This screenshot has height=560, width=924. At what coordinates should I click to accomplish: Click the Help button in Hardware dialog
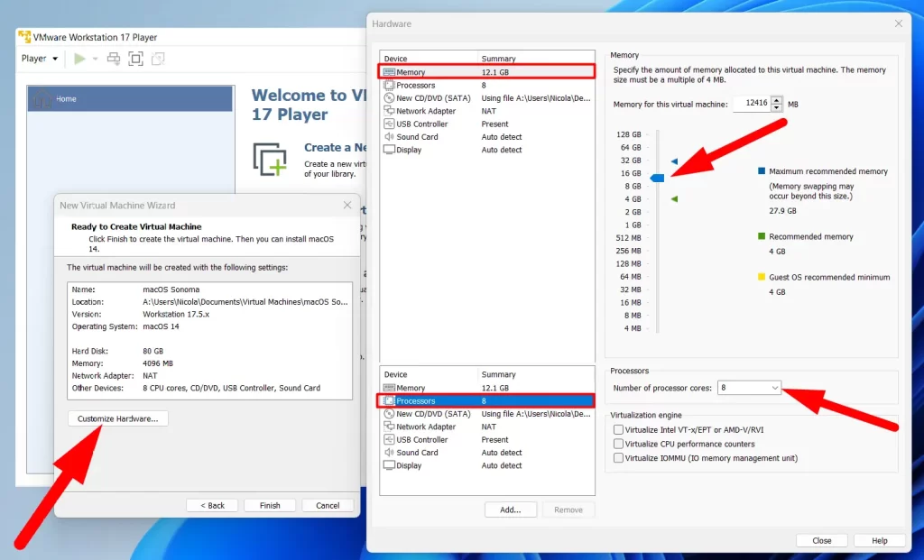coord(879,540)
